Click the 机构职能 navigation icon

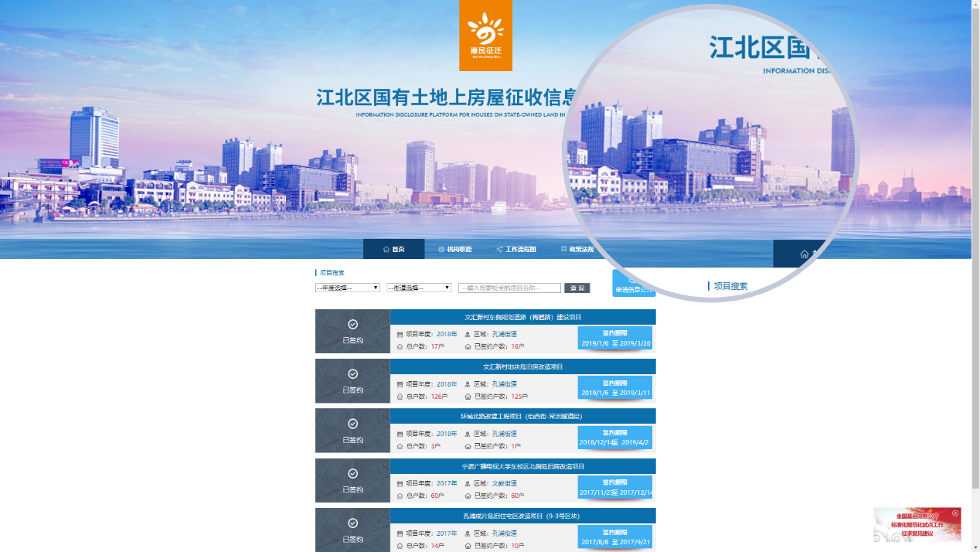441,249
